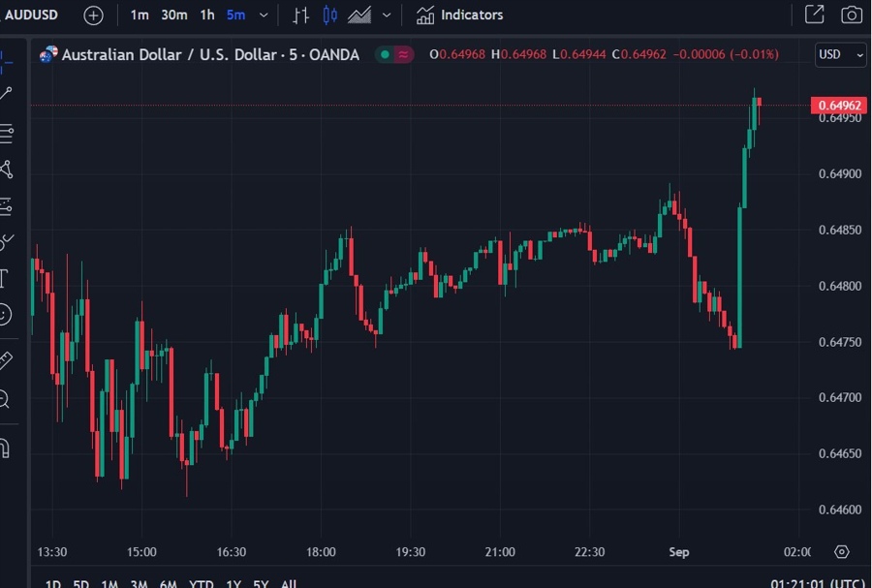Image resolution: width=872 pixels, height=588 pixels.
Task: Set range to 3M
Action: point(139,583)
